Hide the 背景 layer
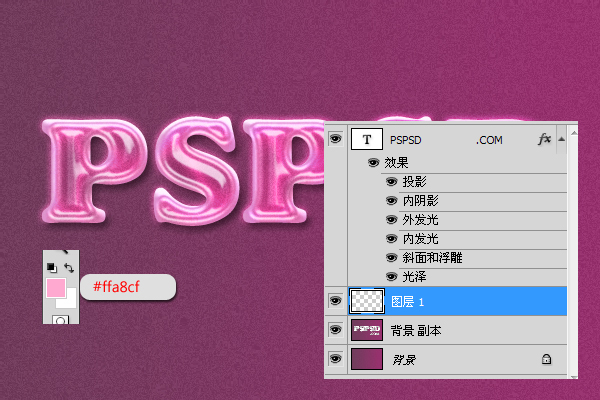The image size is (600, 400). 336,359
